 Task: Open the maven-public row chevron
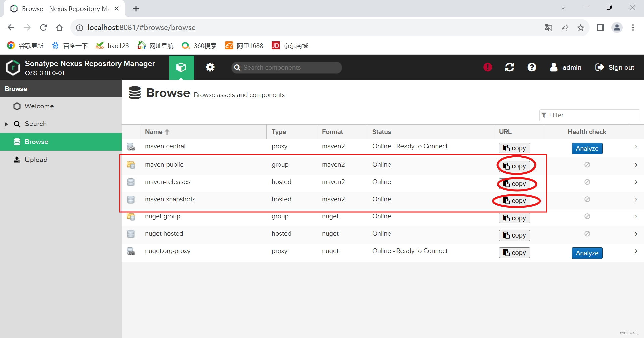point(636,165)
